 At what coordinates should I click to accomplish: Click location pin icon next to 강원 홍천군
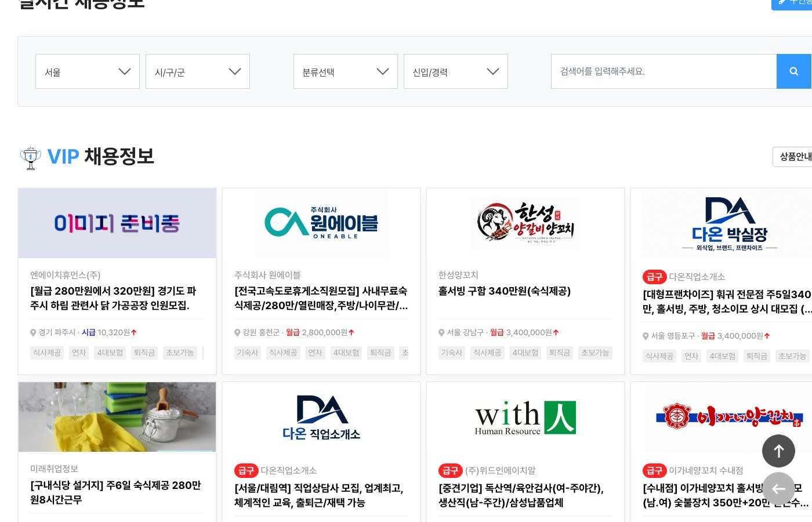(237, 332)
